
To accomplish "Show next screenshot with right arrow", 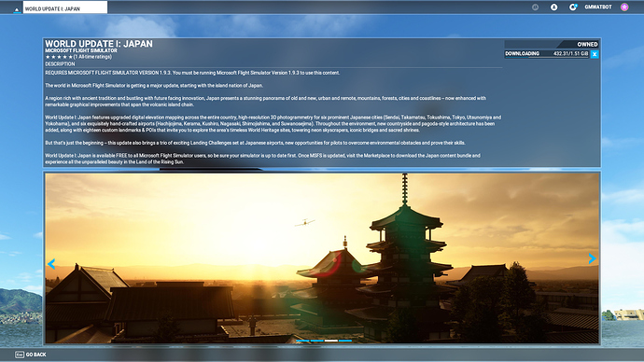I will [x=592, y=258].
